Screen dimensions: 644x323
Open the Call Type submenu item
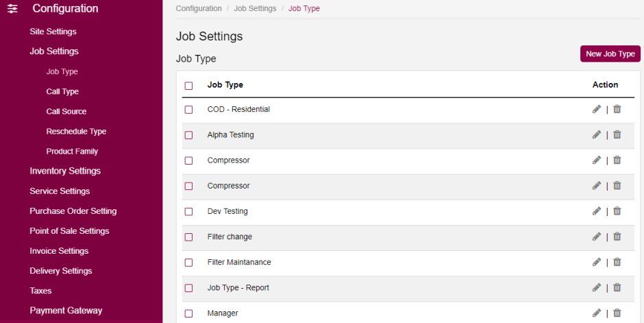(62, 91)
